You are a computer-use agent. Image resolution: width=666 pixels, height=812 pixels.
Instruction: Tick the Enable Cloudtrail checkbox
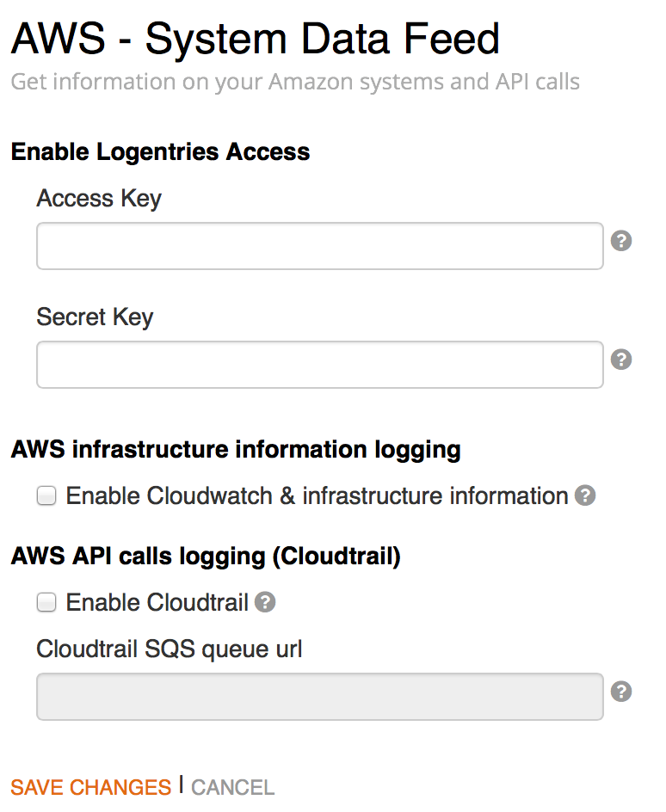click(x=46, y=603)
